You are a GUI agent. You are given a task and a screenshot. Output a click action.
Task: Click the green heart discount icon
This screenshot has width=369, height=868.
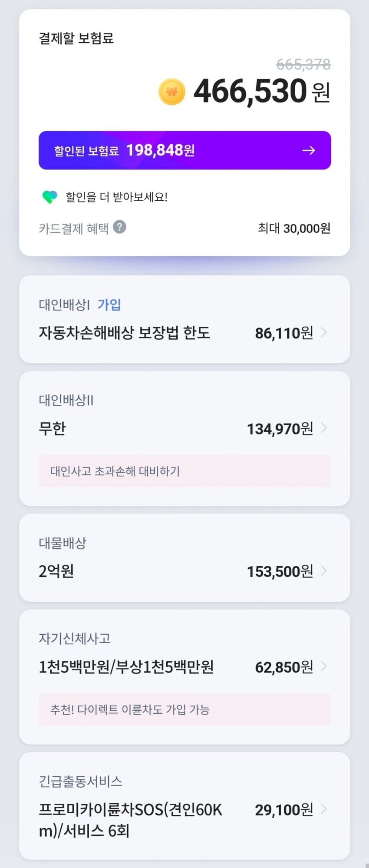click(49, 197)
